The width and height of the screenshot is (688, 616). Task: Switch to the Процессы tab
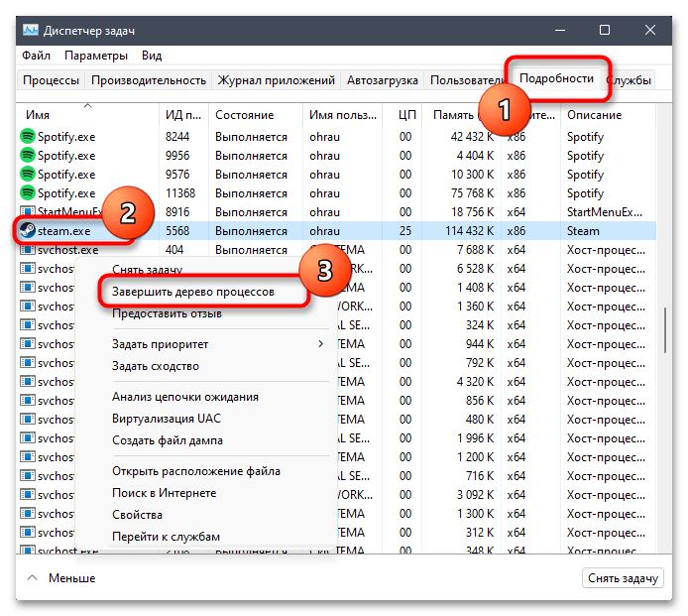click(51, 80)
